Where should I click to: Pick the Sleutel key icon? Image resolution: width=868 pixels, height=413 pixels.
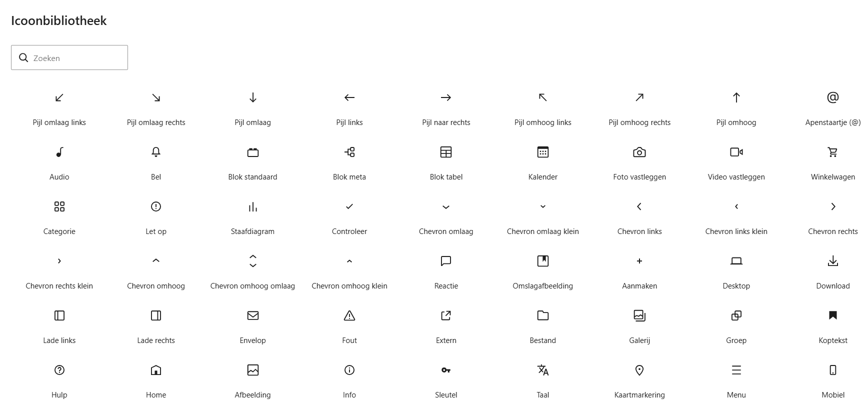[x=446, y=370]
